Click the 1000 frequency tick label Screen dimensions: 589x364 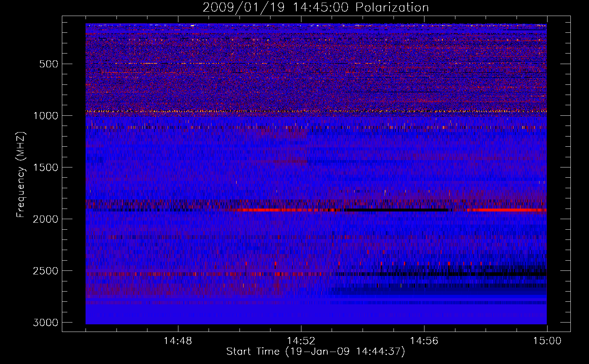46,116
